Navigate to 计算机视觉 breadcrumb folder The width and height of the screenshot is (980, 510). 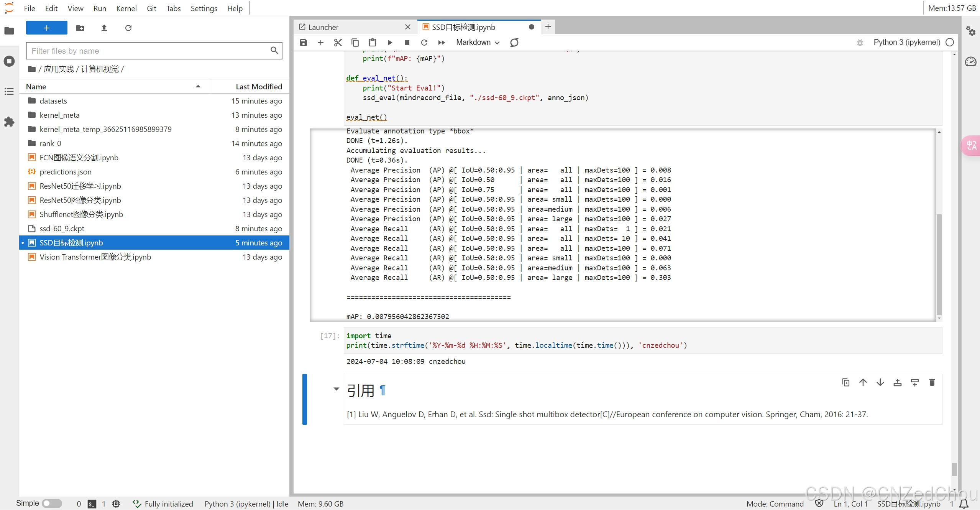pyautogui.click(x=100, y=69)
